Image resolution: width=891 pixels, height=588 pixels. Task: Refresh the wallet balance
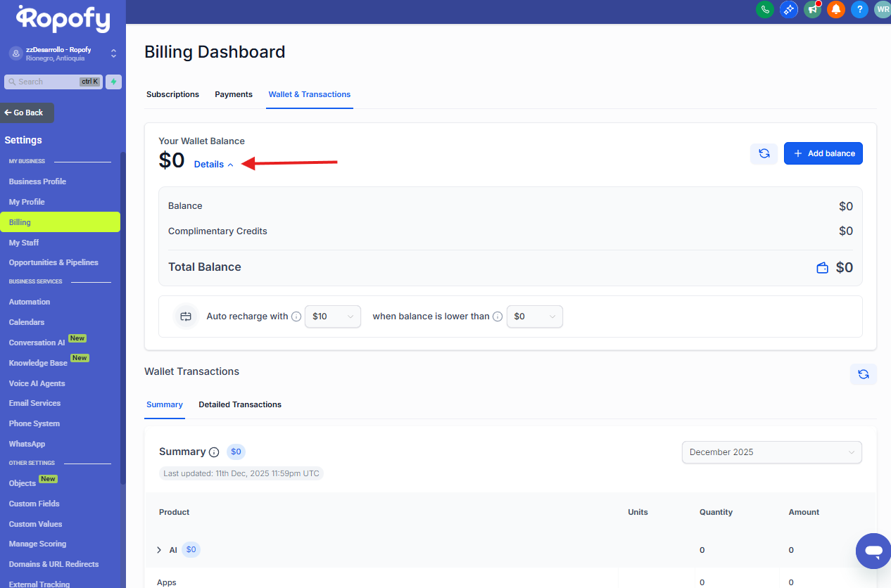click(x=764, y=153)
